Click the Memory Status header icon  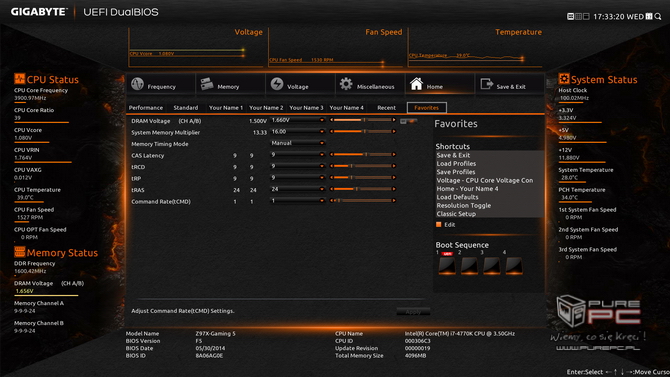(x=19, y=252)
